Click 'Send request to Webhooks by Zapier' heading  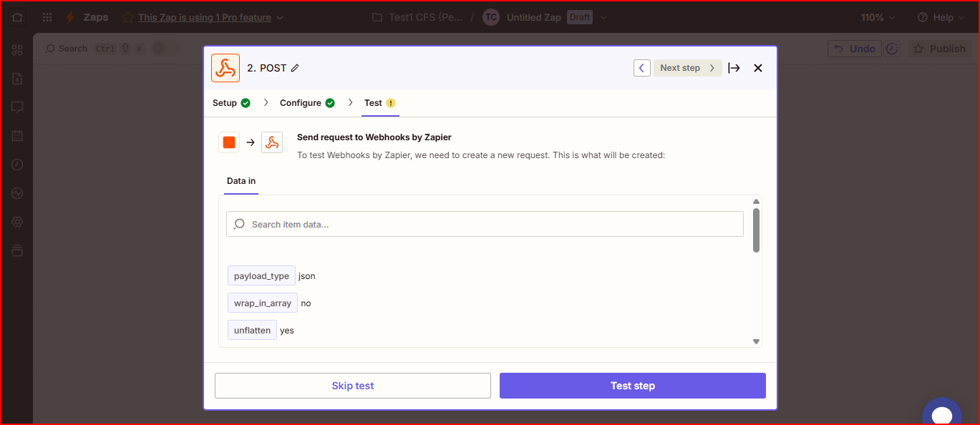374,137
